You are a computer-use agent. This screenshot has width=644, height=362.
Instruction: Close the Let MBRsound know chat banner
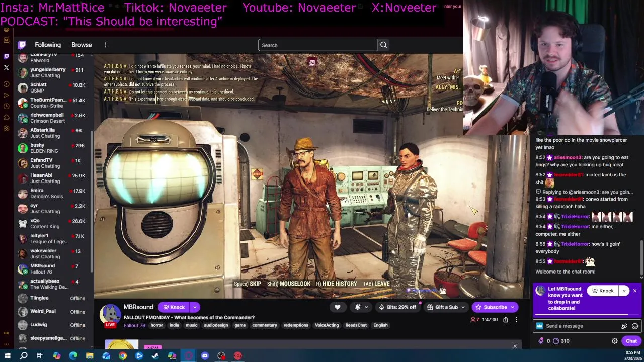click(x=635, y=291)
